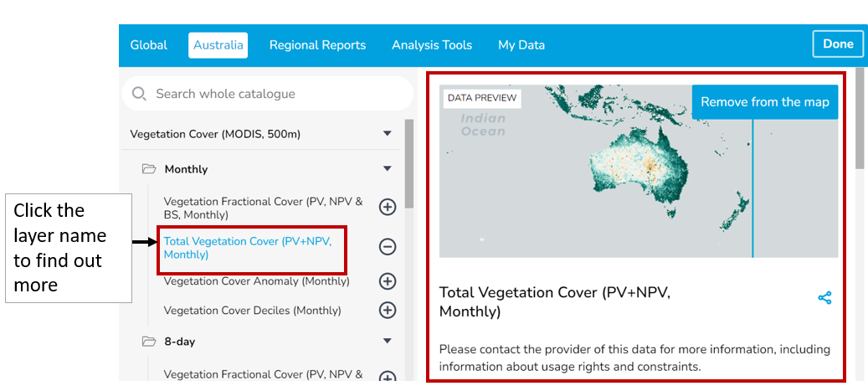Open the Regional Reports tab
The image size is (868, 386).
[317, 45]
